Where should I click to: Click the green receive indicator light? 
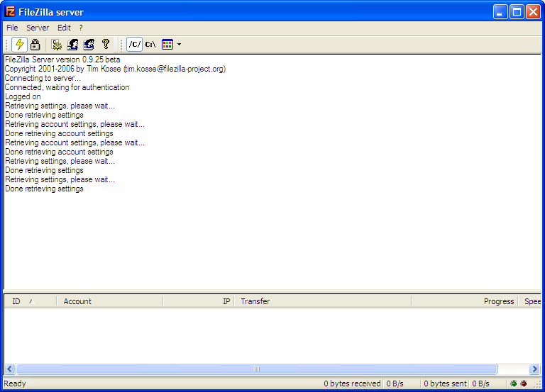pyautogui.click(x=514, y=383)
